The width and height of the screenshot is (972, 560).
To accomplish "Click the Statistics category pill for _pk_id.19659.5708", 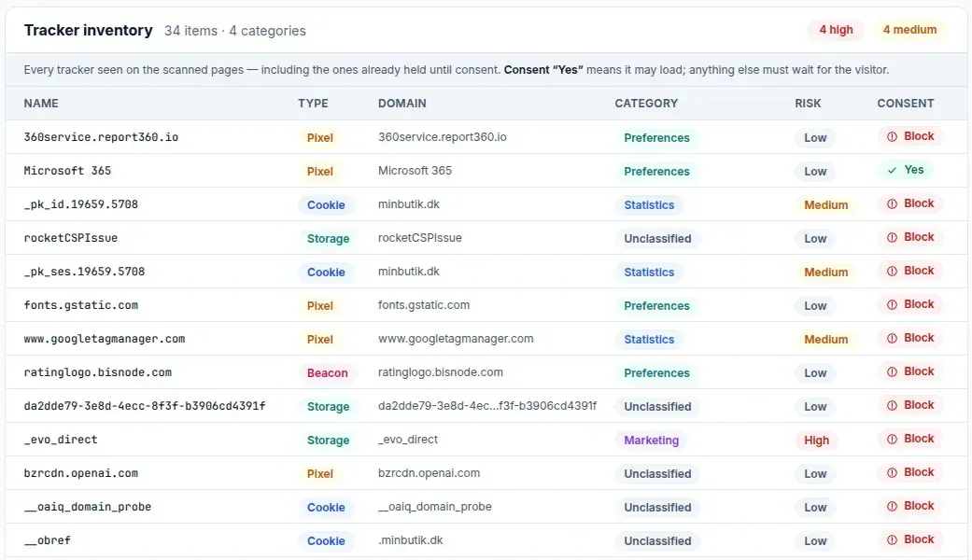I will pos(649,205).
